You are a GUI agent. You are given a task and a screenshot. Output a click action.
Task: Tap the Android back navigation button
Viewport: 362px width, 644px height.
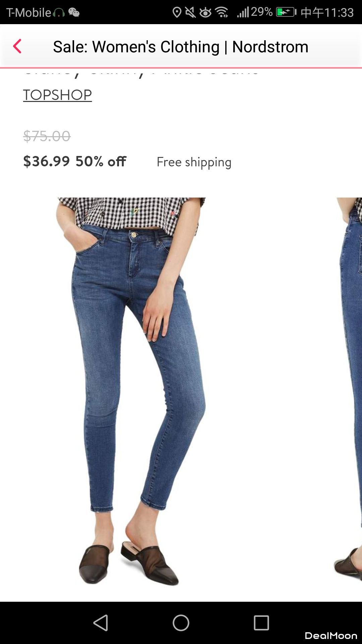point(101,623)
